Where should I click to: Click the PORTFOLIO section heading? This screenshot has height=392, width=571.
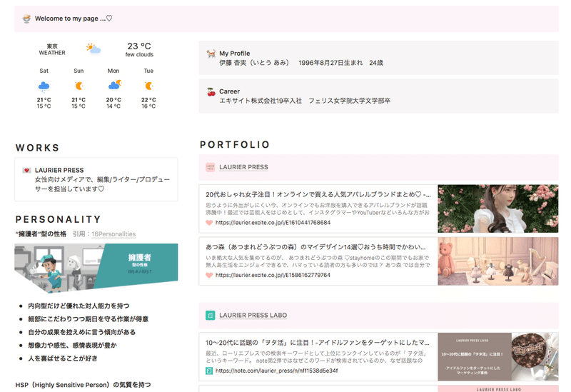click(235, 145)
